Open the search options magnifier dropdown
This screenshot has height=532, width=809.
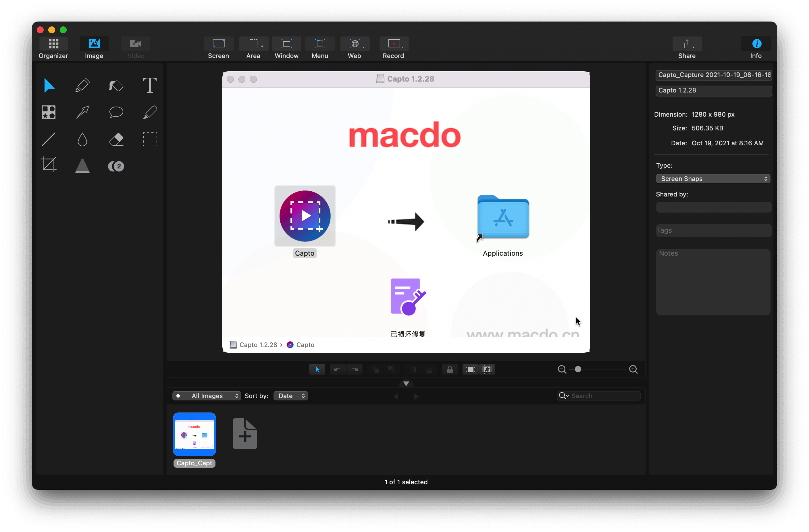[564, 396]
